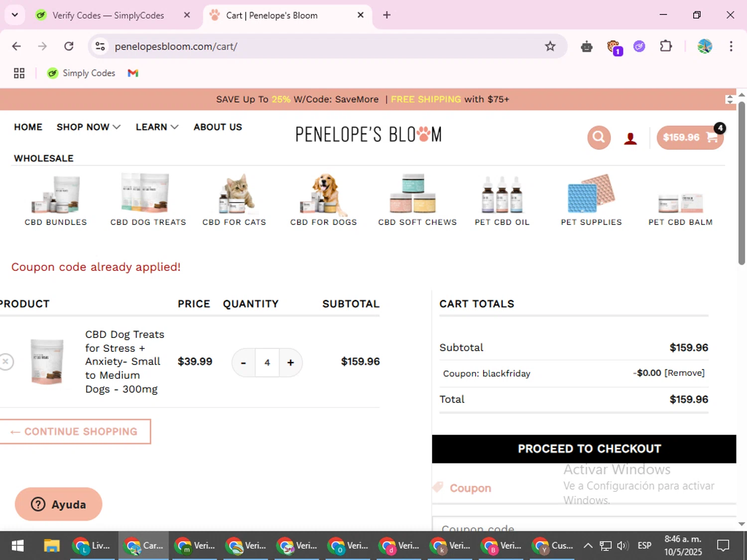Image resolution: width=747 pixels, height=560 pixels.
Task: Close the Verify Codes tab
Action: (x=187, y=15)
